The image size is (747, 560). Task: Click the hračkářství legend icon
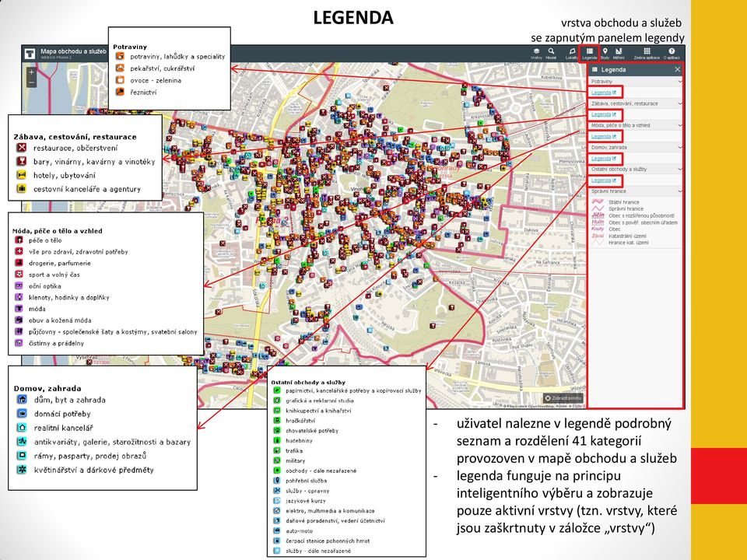click(x=276, y=421)
